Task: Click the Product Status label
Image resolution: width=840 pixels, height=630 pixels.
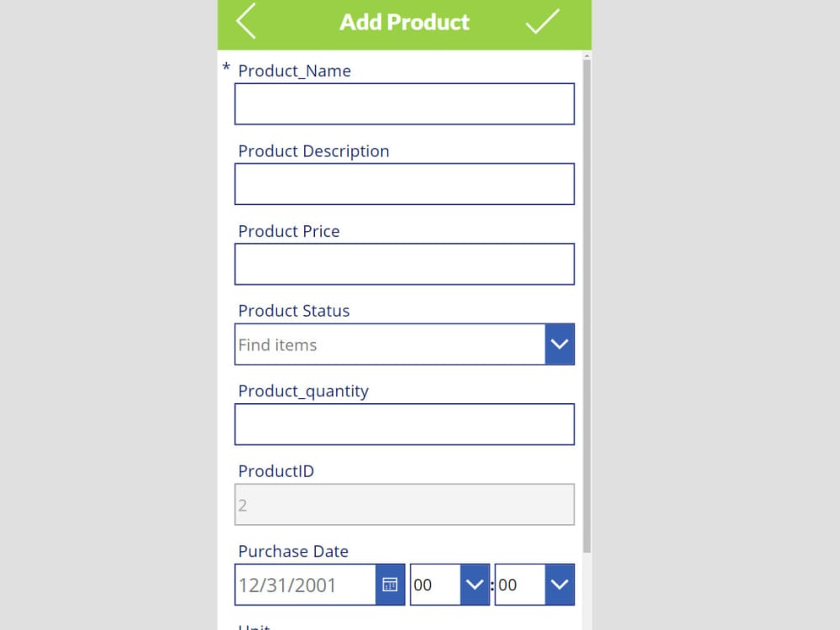Action: click(x=294, y=311)
